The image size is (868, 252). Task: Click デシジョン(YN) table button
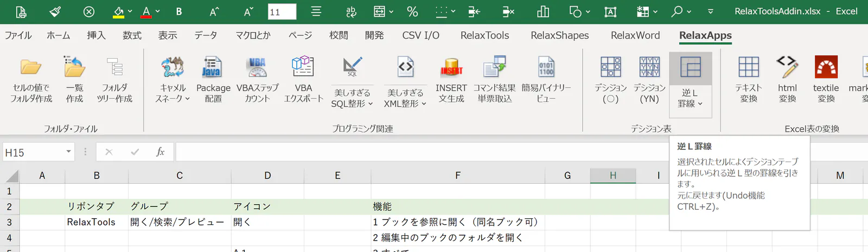(x=649, y=80)
